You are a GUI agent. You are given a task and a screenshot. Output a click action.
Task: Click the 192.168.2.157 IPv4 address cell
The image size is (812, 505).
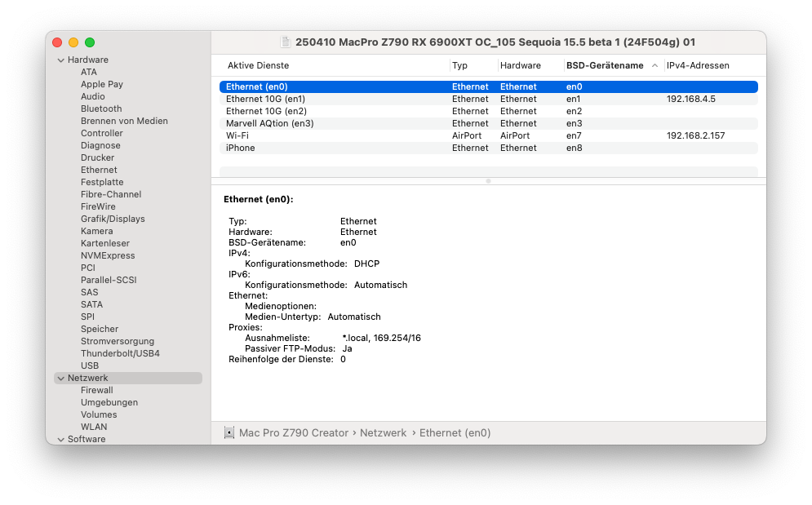pos(695,135)
